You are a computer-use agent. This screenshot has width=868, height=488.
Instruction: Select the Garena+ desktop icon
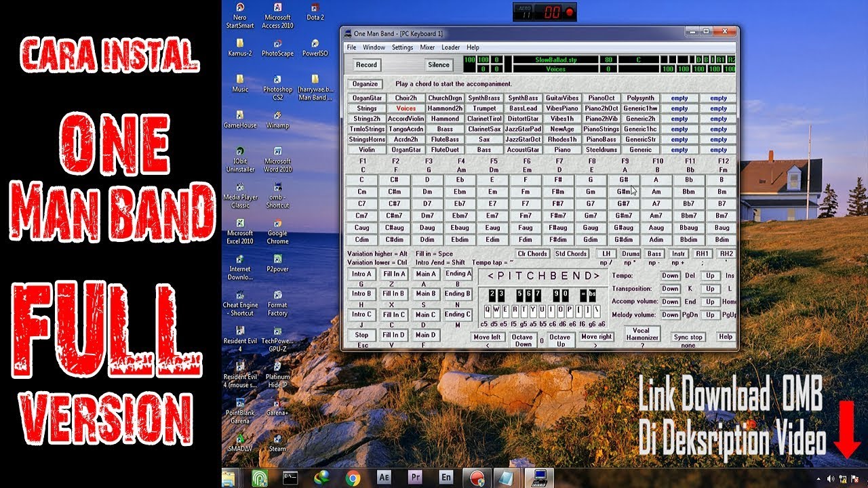click(277, 407)
